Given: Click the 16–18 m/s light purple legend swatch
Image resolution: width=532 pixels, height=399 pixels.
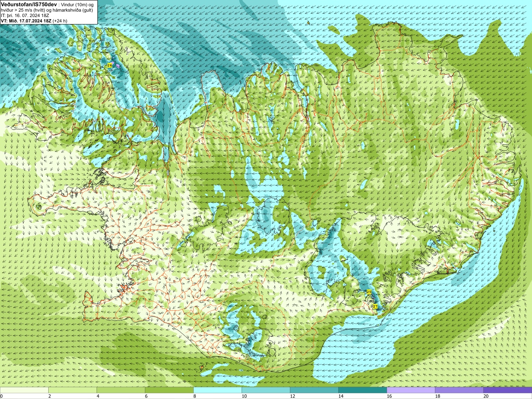Looking at the screenshot, I should pyautogui.click(x=411, y=390).
